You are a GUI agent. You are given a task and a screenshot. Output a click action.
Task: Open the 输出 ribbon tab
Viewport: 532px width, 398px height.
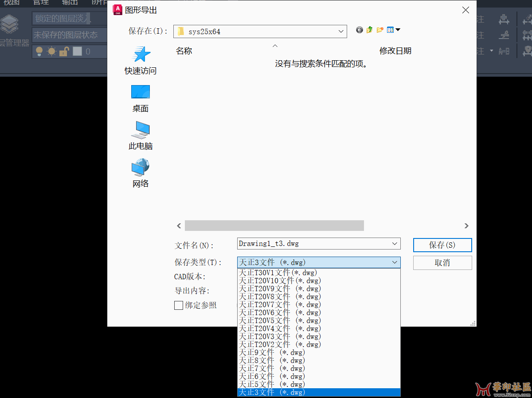tap(70, 2)
